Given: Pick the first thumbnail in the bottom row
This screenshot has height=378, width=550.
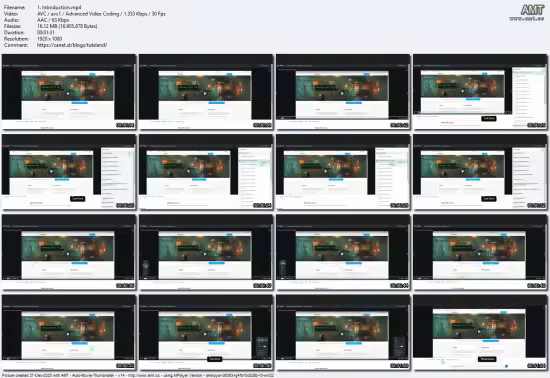Looking at the screenshot, I should [69, 333].
